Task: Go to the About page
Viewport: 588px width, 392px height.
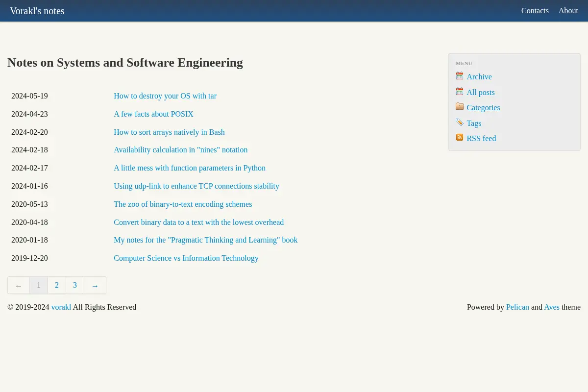Action: [568, 11]
